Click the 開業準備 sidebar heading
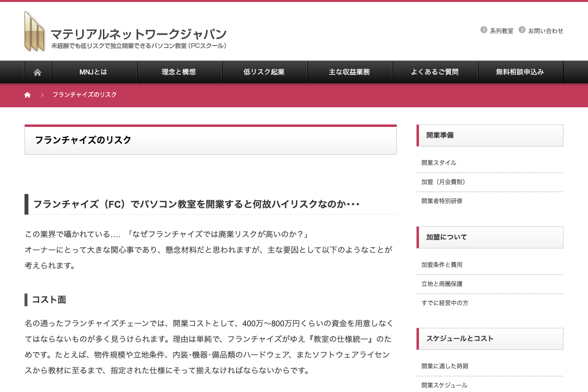The height and width of the screenshot is (392, 588). tap(440, 135)
